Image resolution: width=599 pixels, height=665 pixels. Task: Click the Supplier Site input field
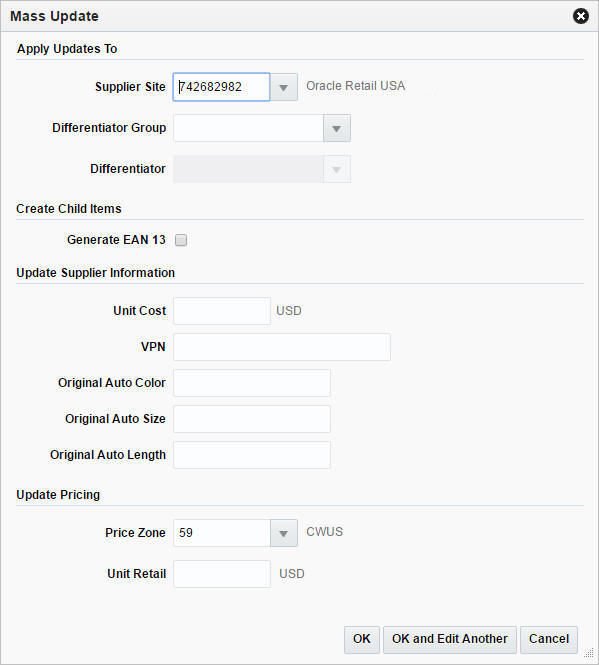[x=221, y=87]
